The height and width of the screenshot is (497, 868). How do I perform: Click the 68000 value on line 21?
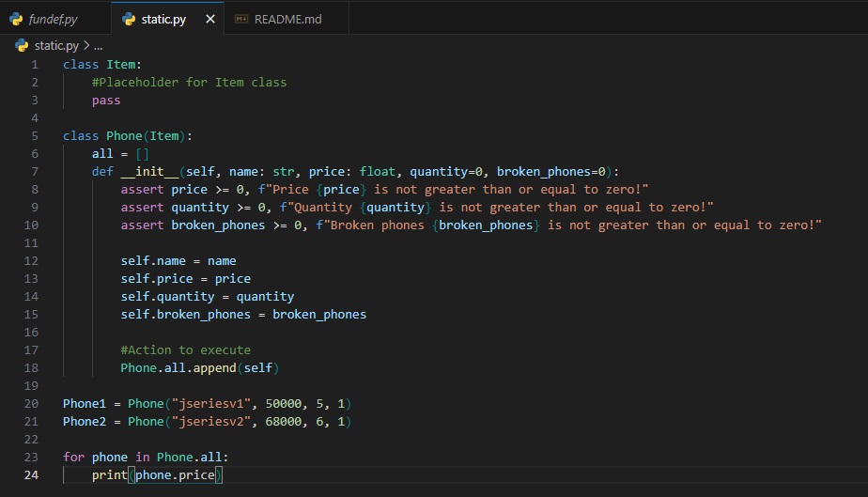[284, 421]
